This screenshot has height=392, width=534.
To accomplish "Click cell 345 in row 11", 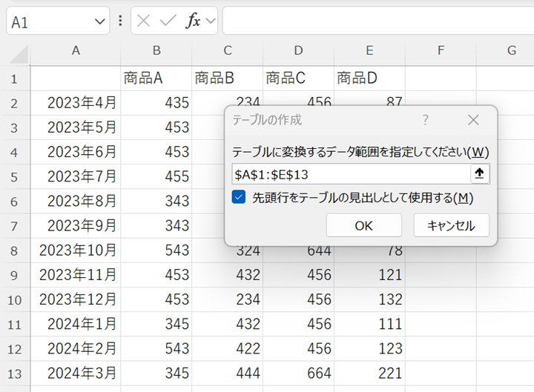I will (x=156, y=324).
